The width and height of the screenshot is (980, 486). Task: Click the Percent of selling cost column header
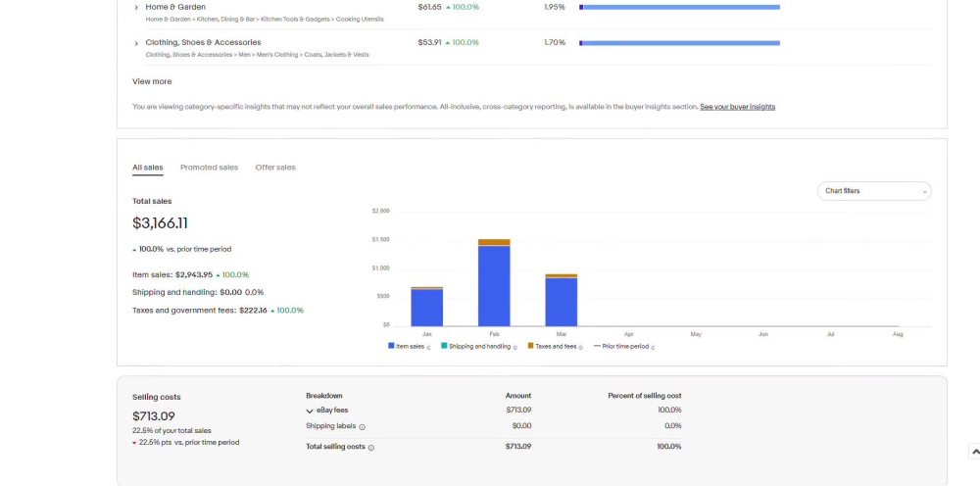point(645,396)
